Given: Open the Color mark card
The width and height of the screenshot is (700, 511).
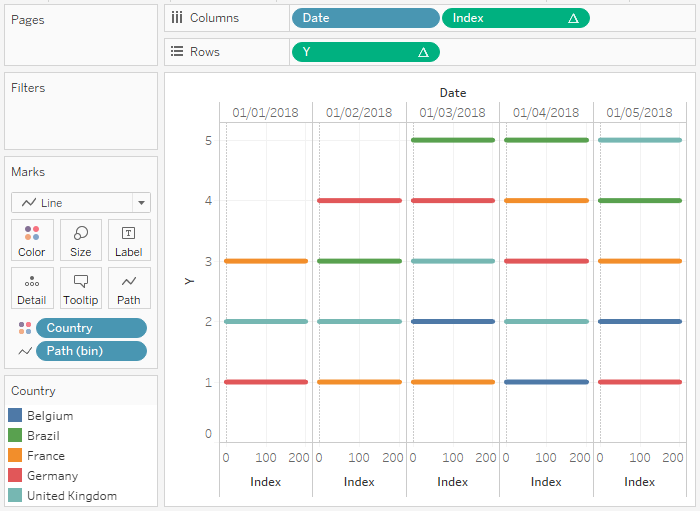Looking at the screenshot, I should 32,240.
